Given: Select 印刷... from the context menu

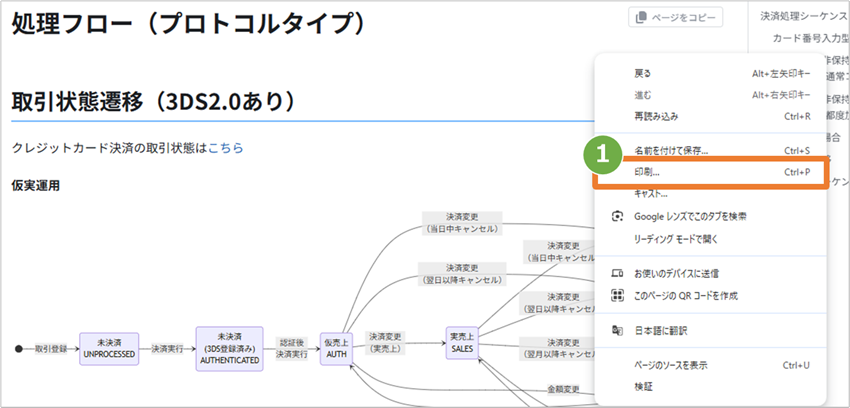Looking at the screenshot, I should 710,172.
